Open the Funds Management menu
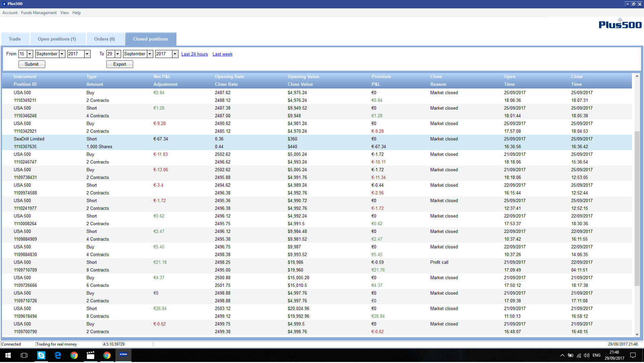This screenshot has width=644, height=363. pyautogui.click(x=39, y=13)
